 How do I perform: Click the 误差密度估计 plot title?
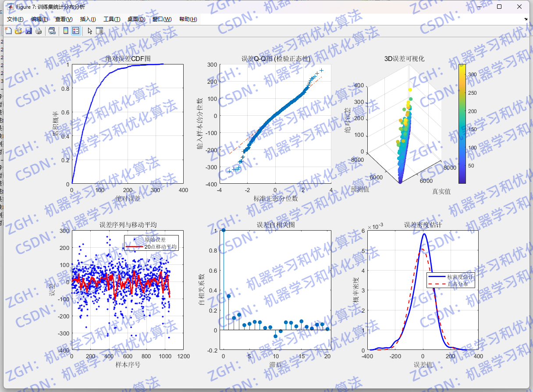[423, 225]
